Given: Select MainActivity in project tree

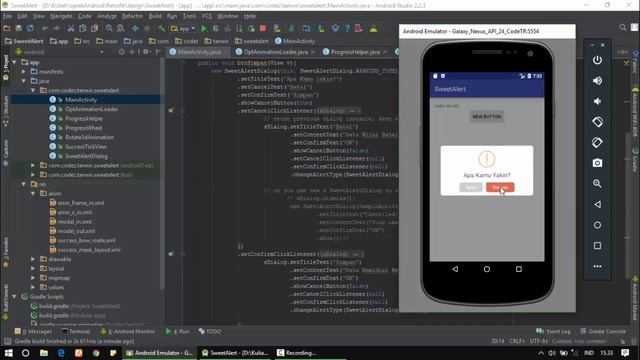Looking at the screenshot, I should 81,100.
